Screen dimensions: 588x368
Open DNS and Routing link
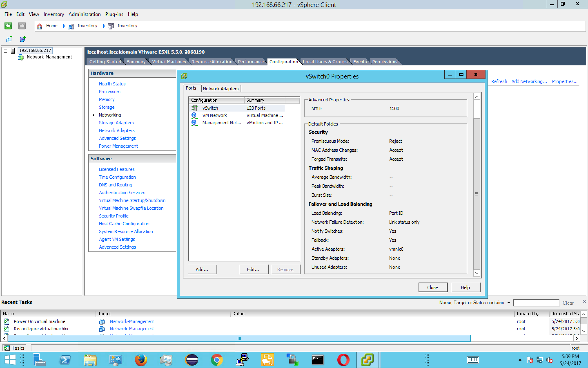coord(115,185)
